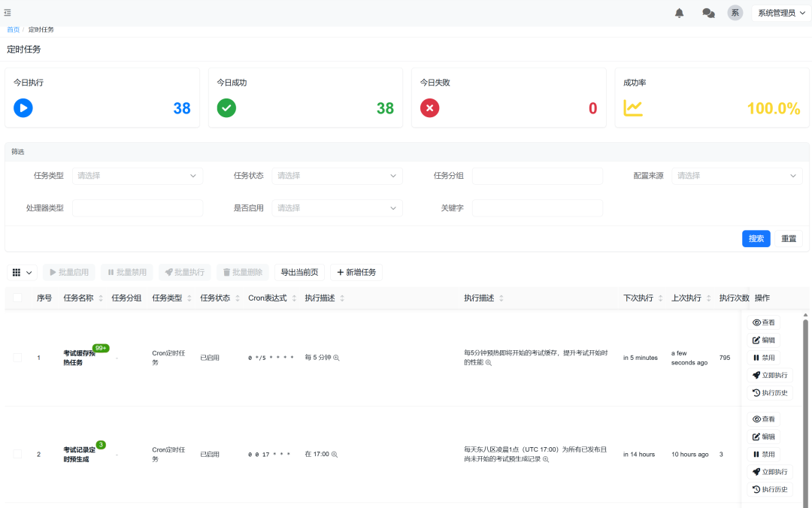The width and height of the screenshot is (812, 508).
Task: Click execution count 795
Action: pos(725,358)
